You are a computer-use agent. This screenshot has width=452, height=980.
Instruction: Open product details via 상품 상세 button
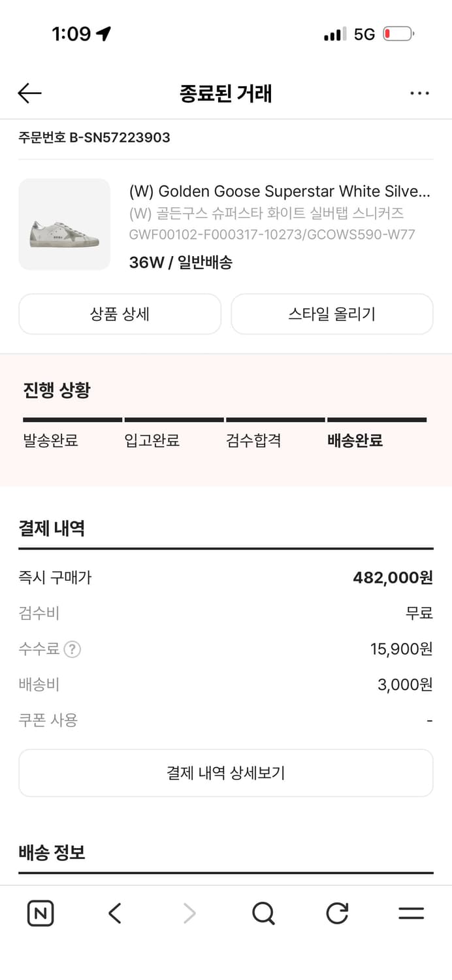(x=120, y=314)
